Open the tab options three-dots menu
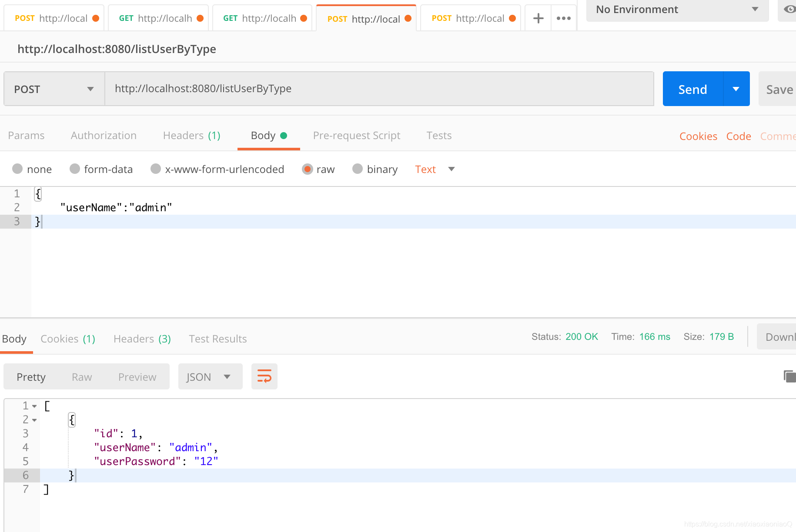 563,18
